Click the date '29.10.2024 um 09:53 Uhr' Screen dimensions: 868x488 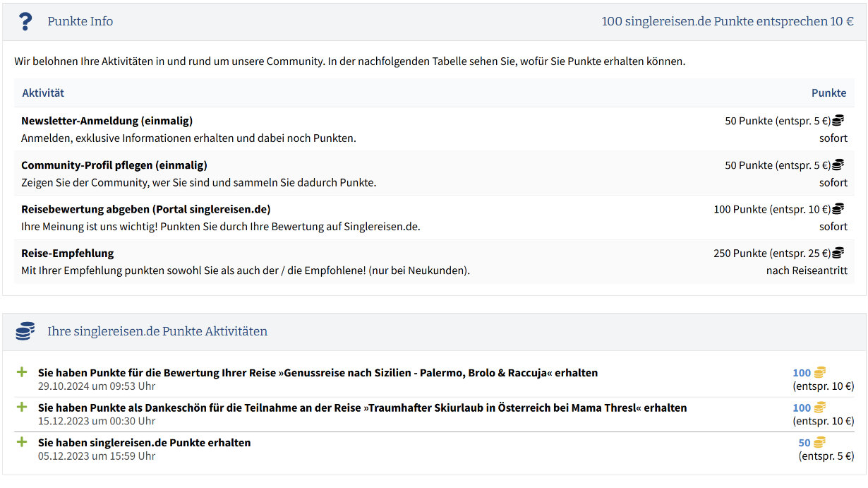click(x=97, y=386)
